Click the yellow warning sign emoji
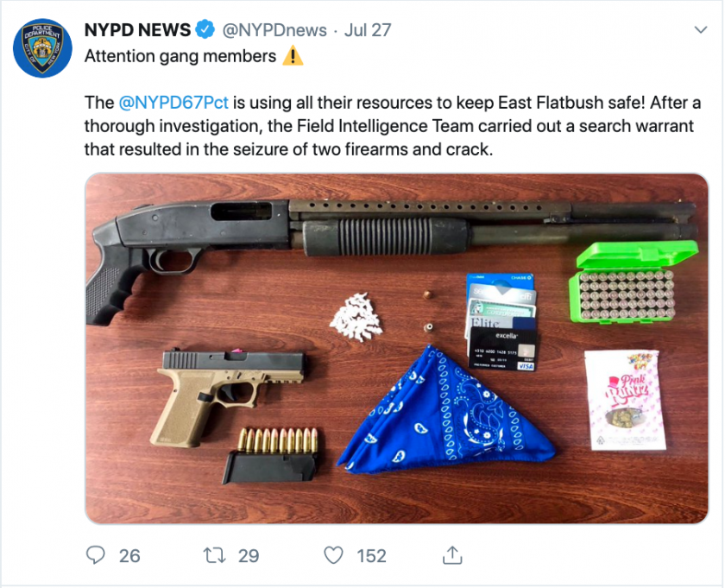 point(293,56)
